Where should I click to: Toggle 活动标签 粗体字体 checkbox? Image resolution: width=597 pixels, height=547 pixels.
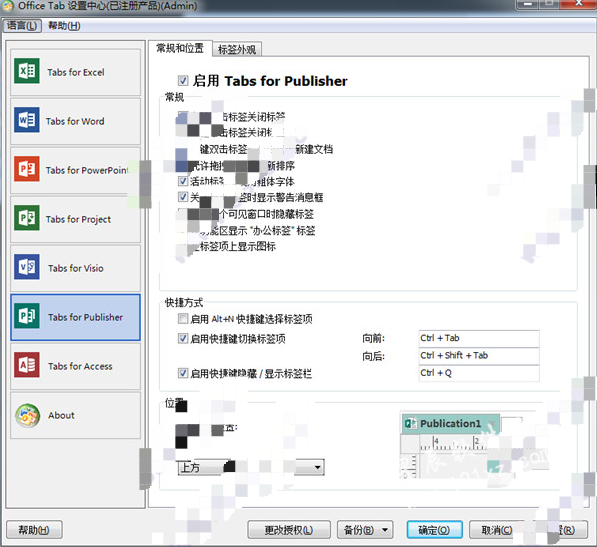[x=183, y=181]
